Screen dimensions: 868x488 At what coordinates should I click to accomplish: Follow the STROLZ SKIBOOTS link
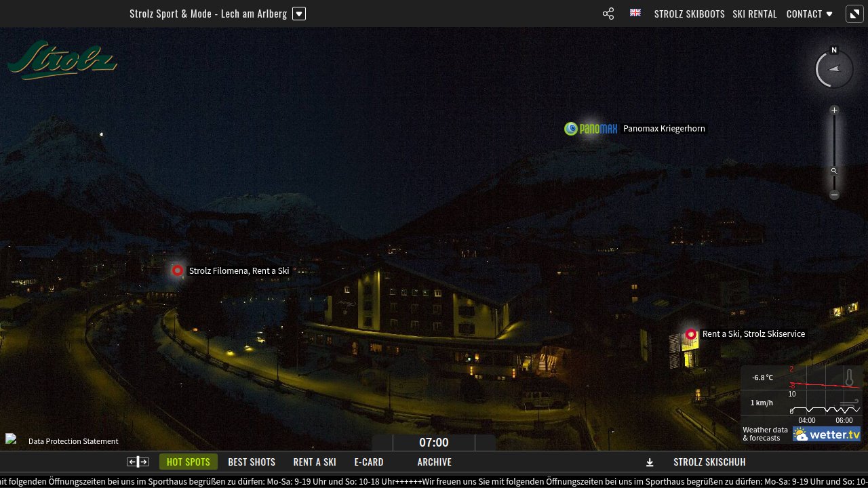coord(689,14)
